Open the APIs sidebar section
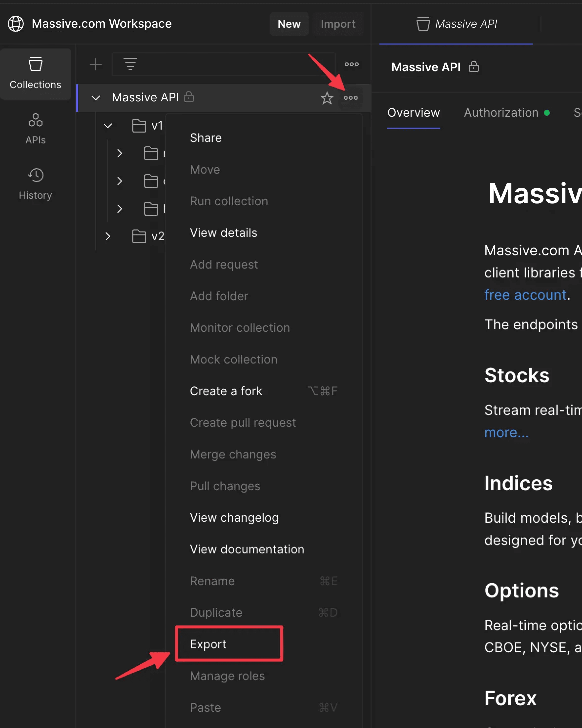This screenshot has width=582, height=728. [x=35, y=129]
